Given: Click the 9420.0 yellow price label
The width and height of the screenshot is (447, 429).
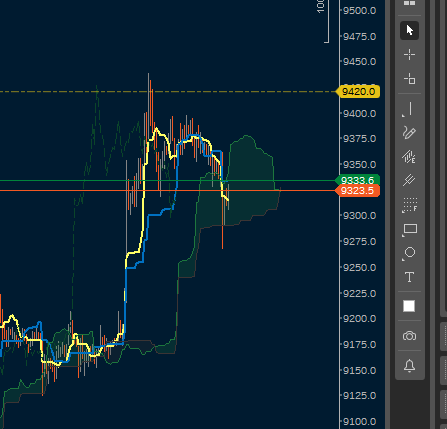Looking at the screenshot, I should (358, 92).
